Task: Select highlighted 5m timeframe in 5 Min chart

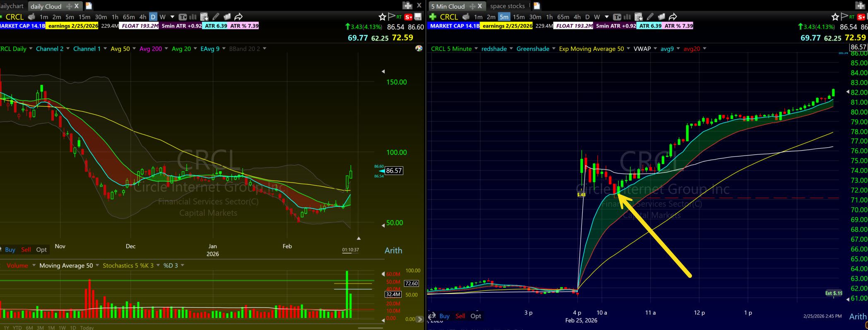Action: [x=504, y=17]
